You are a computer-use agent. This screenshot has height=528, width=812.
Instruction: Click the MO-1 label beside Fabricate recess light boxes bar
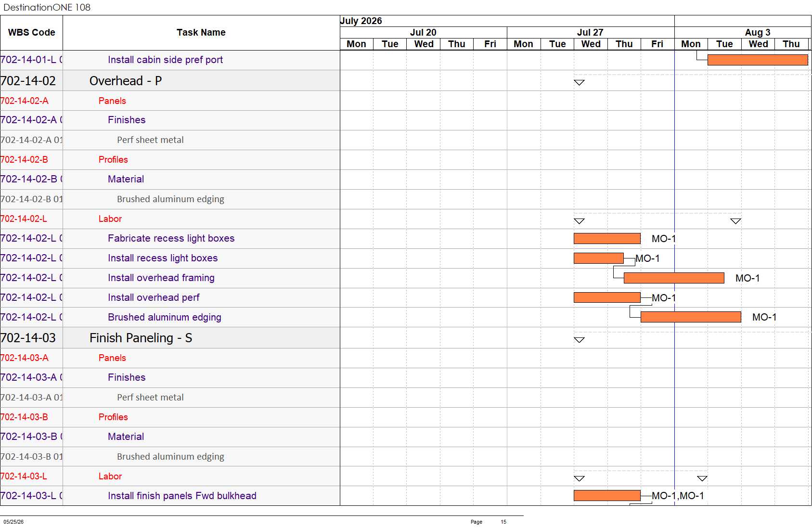(x=664, y=239)
